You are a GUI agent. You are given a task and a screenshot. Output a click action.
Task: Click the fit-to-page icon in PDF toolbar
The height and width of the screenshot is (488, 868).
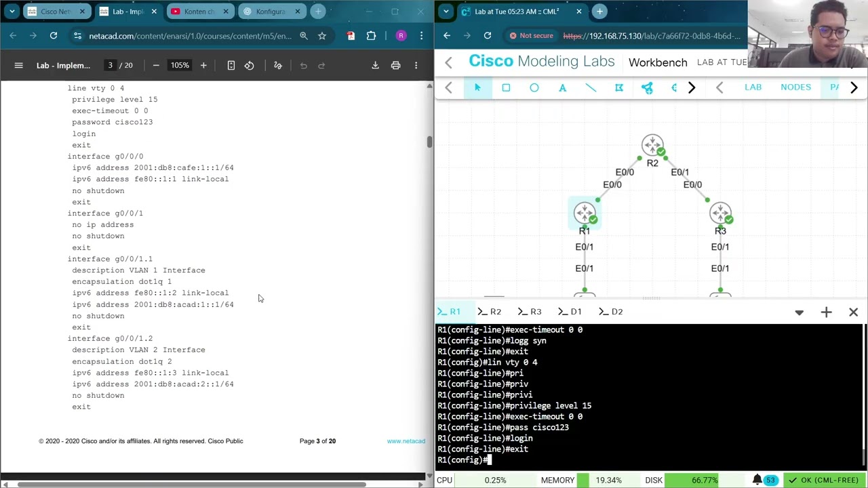[231, 66]
